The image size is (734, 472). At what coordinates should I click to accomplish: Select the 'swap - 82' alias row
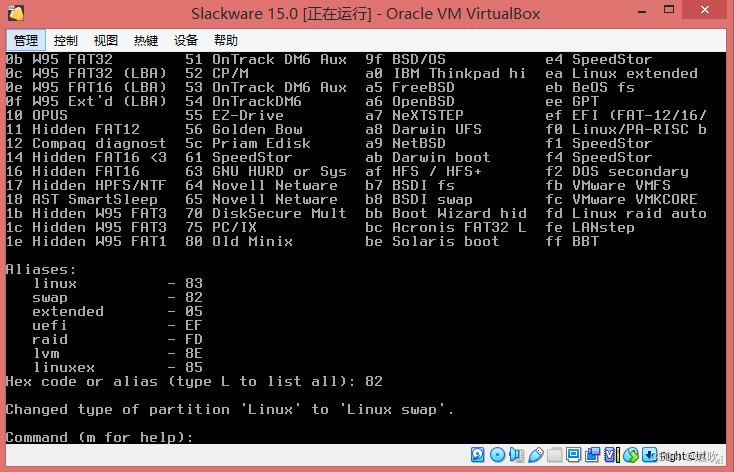[x=117, y=297]
